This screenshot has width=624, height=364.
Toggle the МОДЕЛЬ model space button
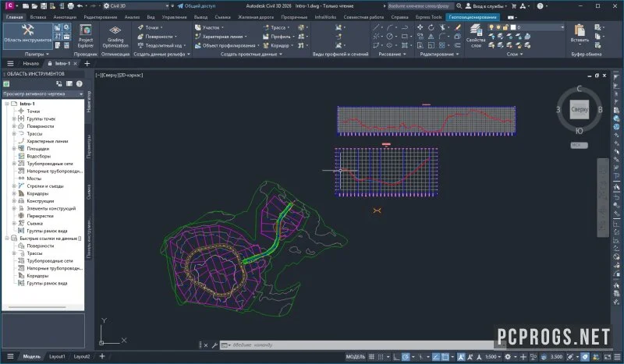pos(356,356)
